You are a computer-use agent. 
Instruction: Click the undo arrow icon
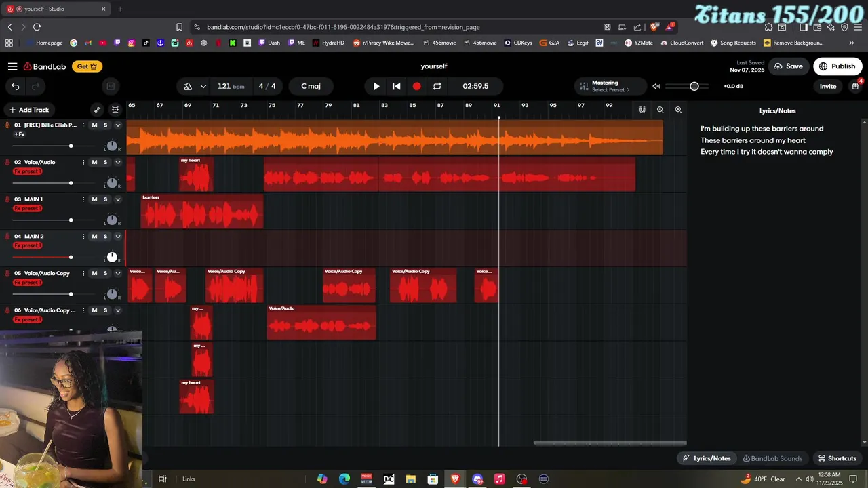15,86
